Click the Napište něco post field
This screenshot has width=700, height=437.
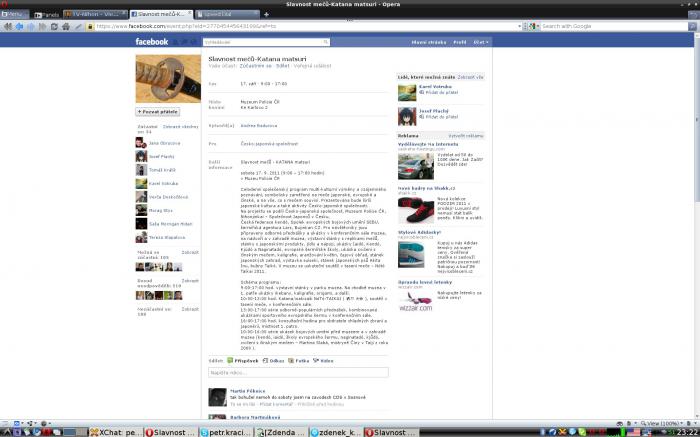point(298,372)
